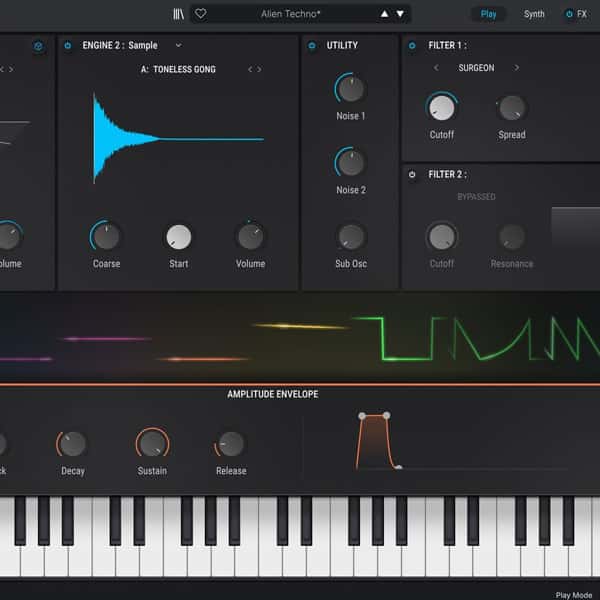Click the Sub Osc knob in Utility

point(350,237)
